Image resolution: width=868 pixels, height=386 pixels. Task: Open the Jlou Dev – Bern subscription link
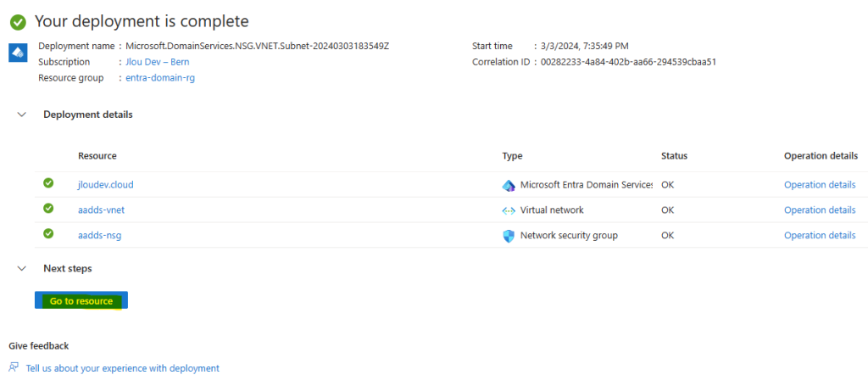click(157, 62)
